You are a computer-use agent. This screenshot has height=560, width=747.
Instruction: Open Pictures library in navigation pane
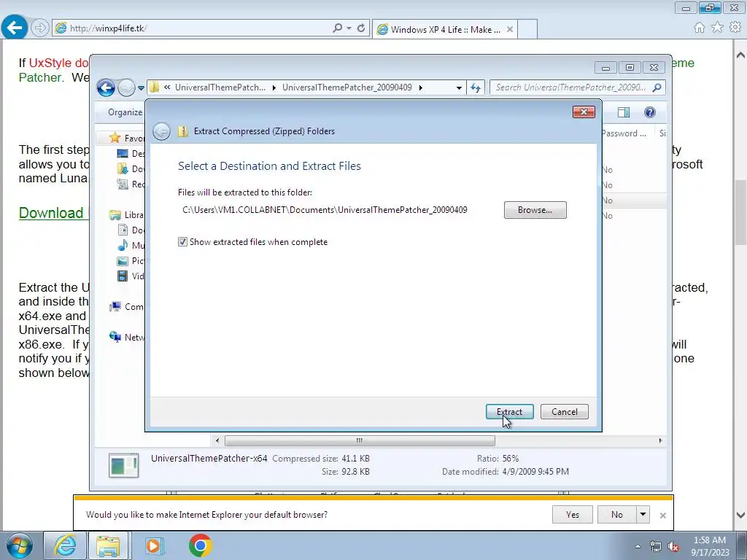pos(131,260)
